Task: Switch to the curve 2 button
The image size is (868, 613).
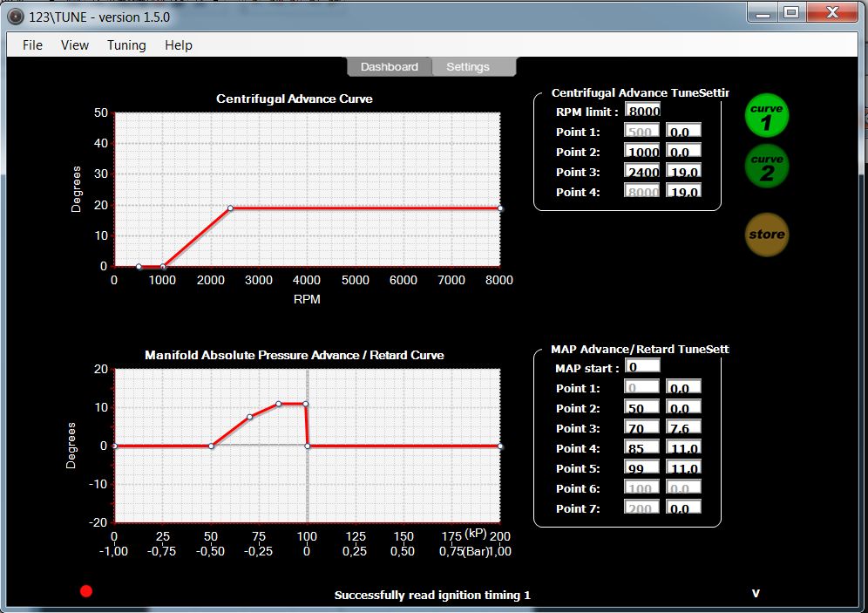Action: 767,167
